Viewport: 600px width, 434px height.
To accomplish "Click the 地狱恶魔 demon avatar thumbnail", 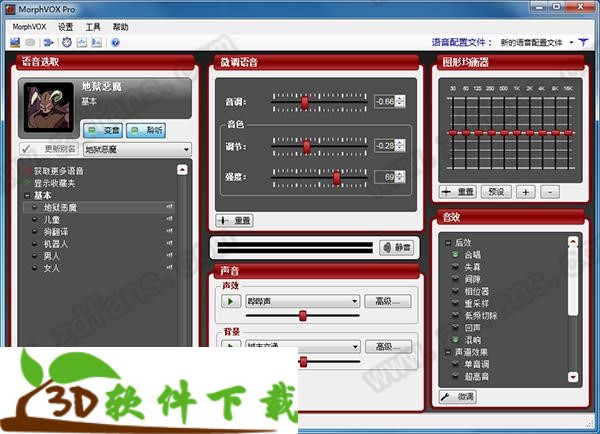I will (x=49, y=107).
